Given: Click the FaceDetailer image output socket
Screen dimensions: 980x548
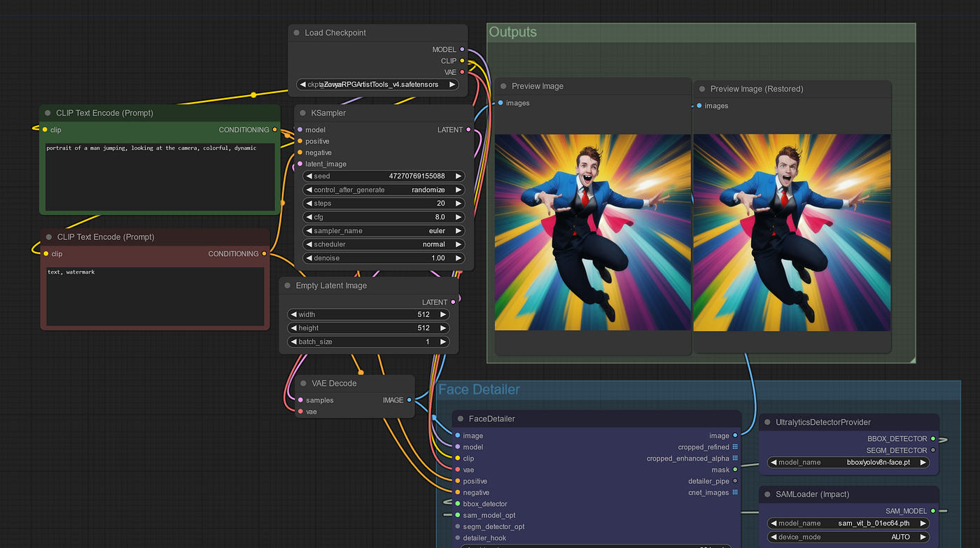Looking at the screenshot, I should [x=735, y=435].
